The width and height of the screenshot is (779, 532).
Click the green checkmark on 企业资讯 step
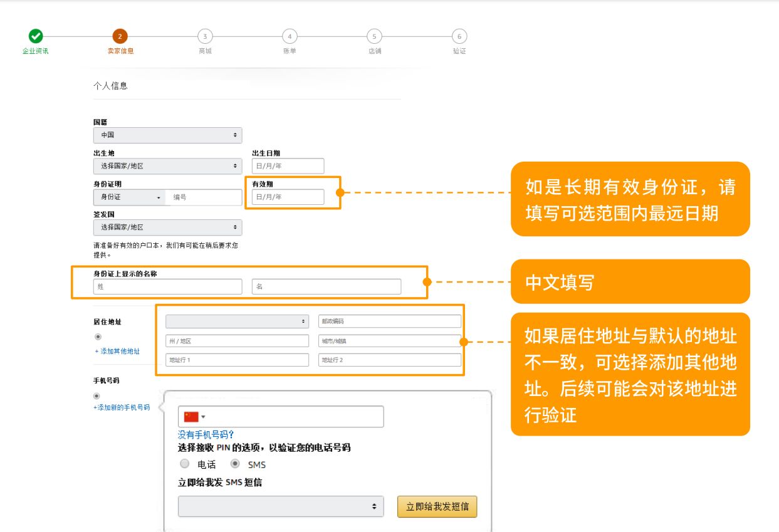(36, 36)
